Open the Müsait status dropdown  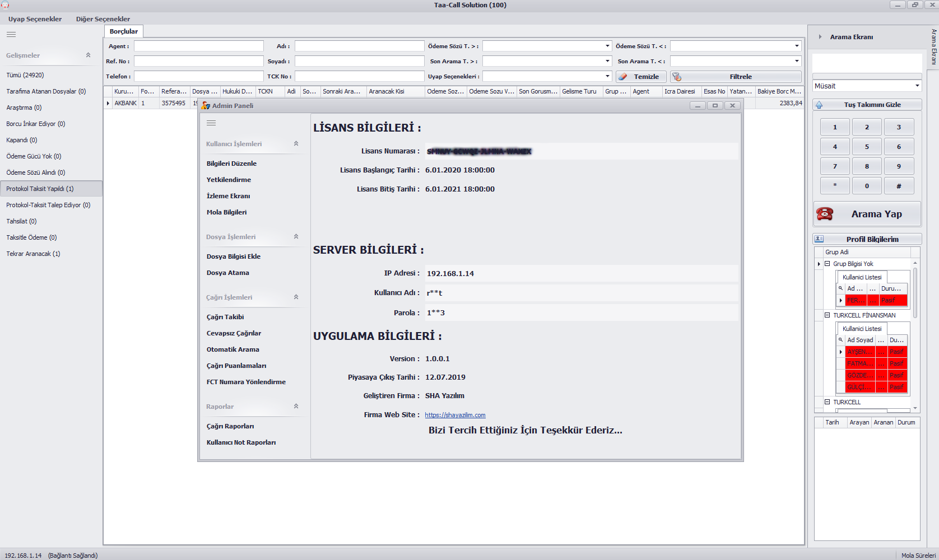(x=917, y=86)
